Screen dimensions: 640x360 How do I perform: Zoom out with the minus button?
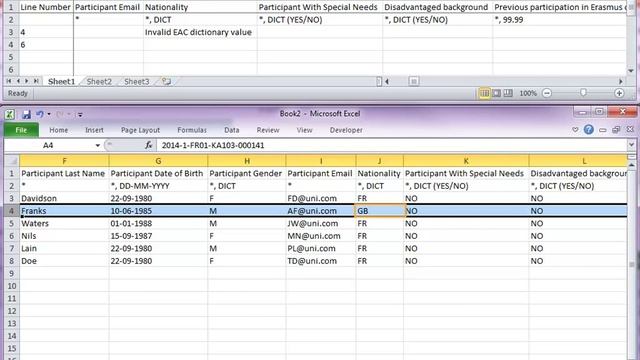click(x=547, y=93)
